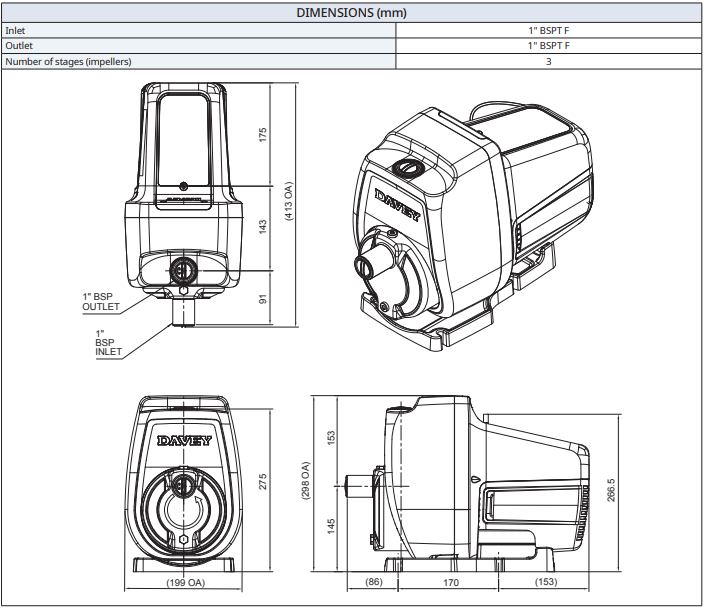Image resolution: width=711 pixels, height=609 pixels.
Task: Click the DAVEY logo on front view
Action: point(184,441)
